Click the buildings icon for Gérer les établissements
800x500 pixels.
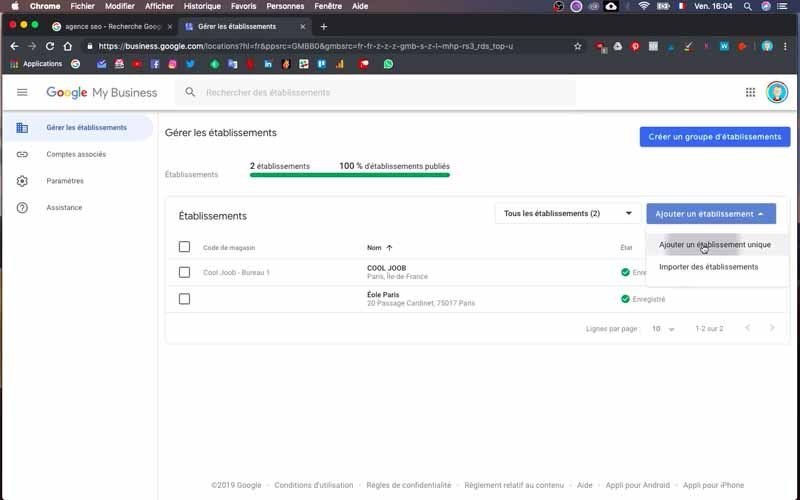[22, 128]
